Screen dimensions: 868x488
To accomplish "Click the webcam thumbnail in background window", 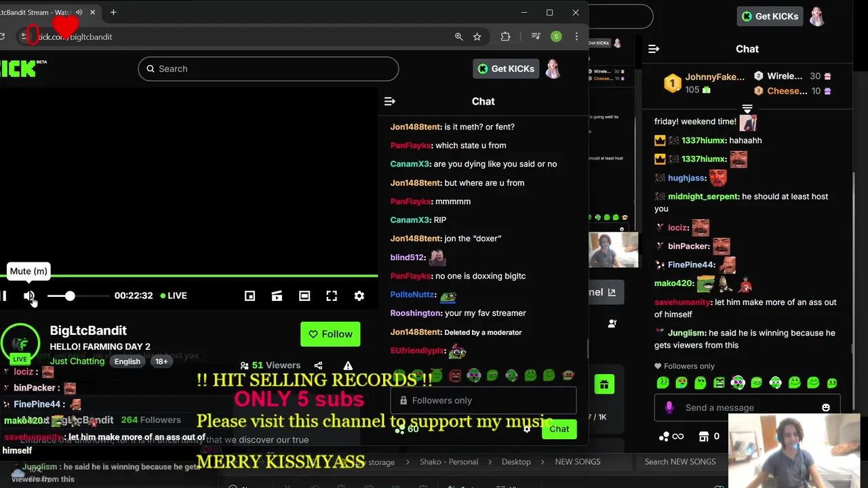I will pos(613,249).
